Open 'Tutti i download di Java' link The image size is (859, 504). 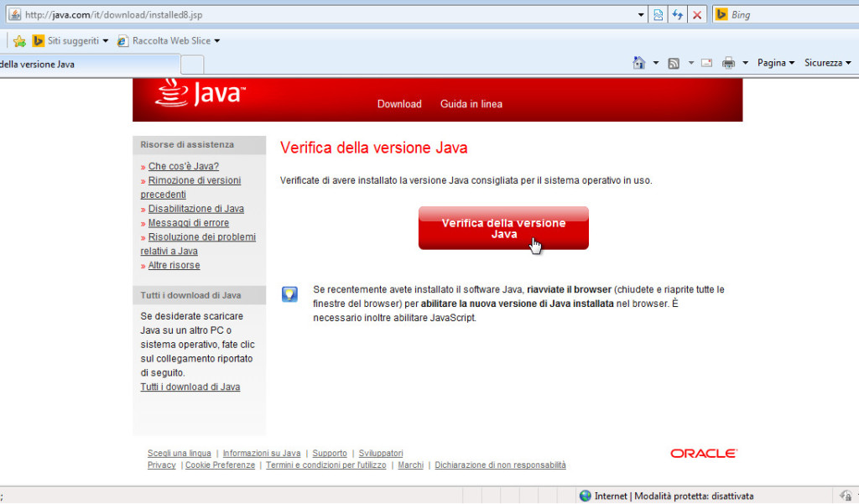click(x=190, y=387)
